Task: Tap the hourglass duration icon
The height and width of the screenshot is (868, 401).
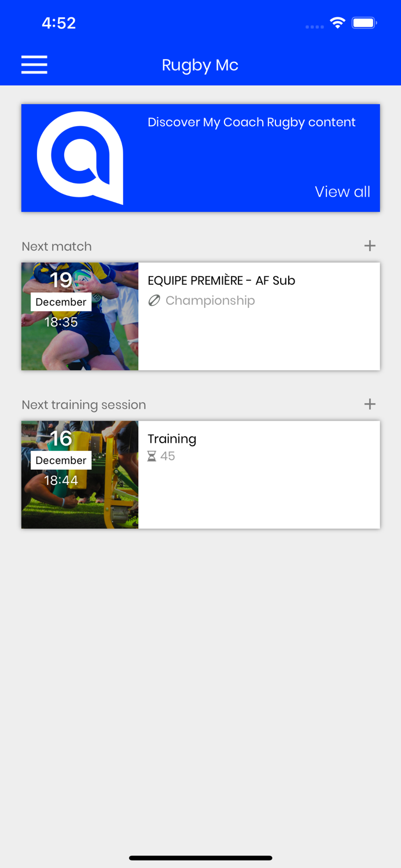Action: click(x=152, y=456)
